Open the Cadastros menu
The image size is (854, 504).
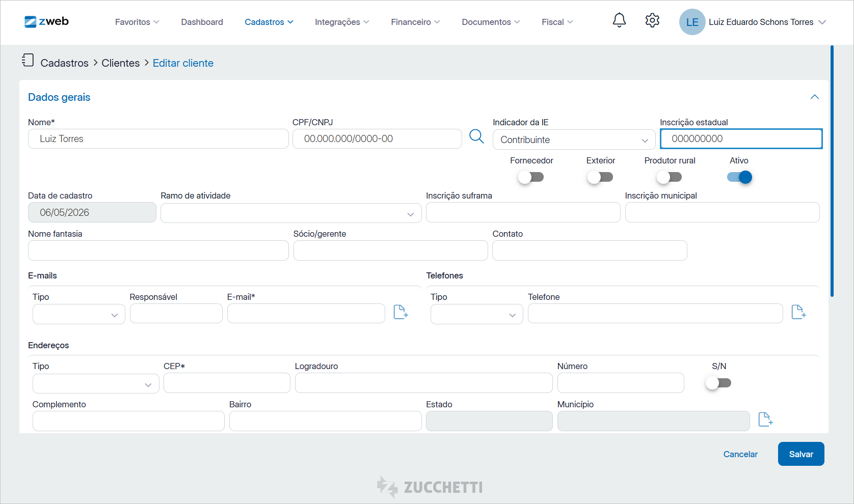(x=269, y=22)
